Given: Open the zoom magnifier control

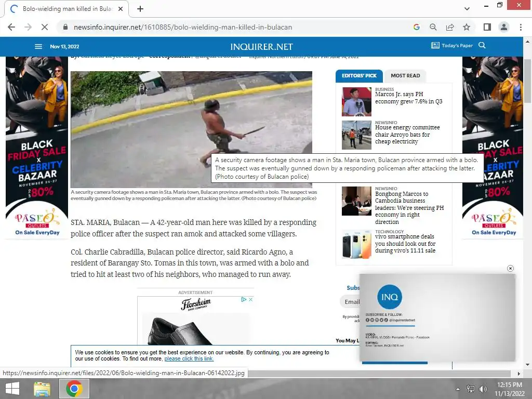Looking at the screenshot, I should 433,27.
